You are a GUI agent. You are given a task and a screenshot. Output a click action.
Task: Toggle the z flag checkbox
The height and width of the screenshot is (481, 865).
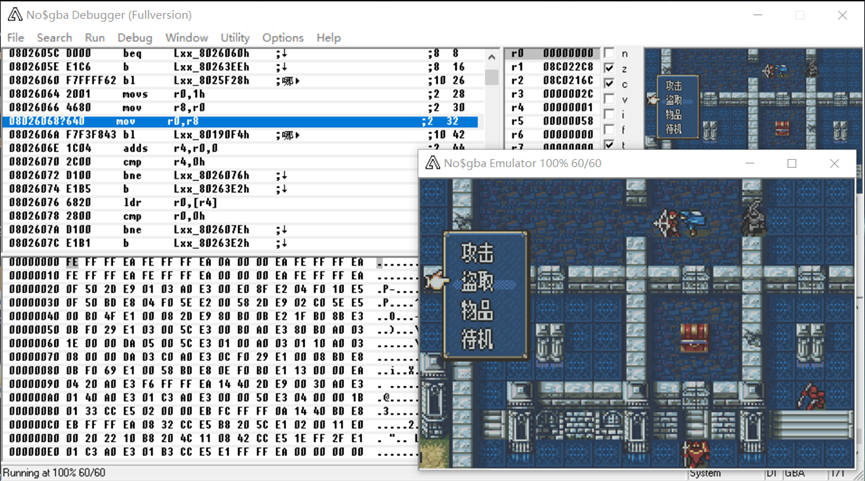[x=609, y=68]
